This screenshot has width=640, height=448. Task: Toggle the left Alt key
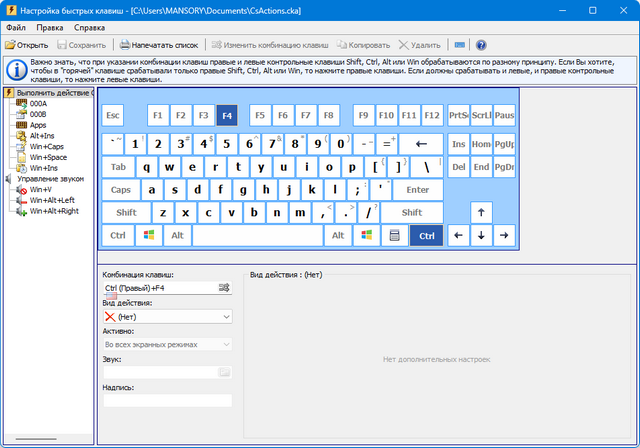178,235
